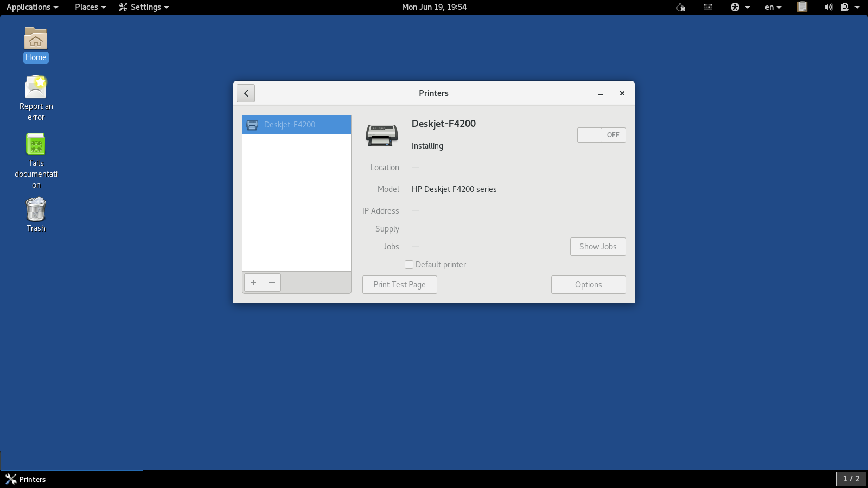Open the battery system menu
This screenshot has width=868, height=488.
point(850,7)
